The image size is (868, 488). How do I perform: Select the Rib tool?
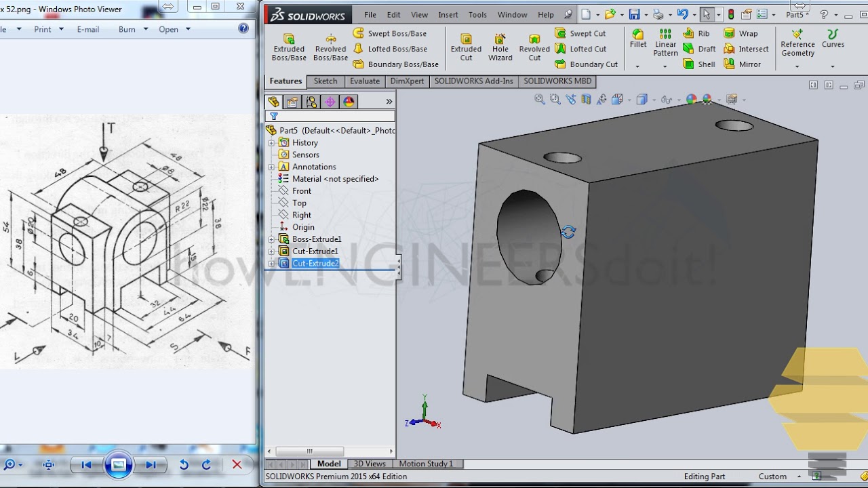click(x=696, y=33)
